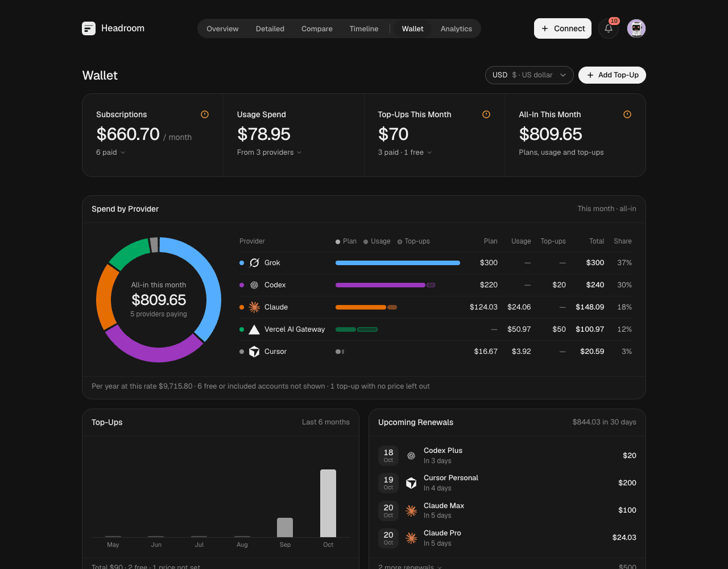
Task: Click the Claude Pro renewal icon
Action: click(x=411, y=538)
